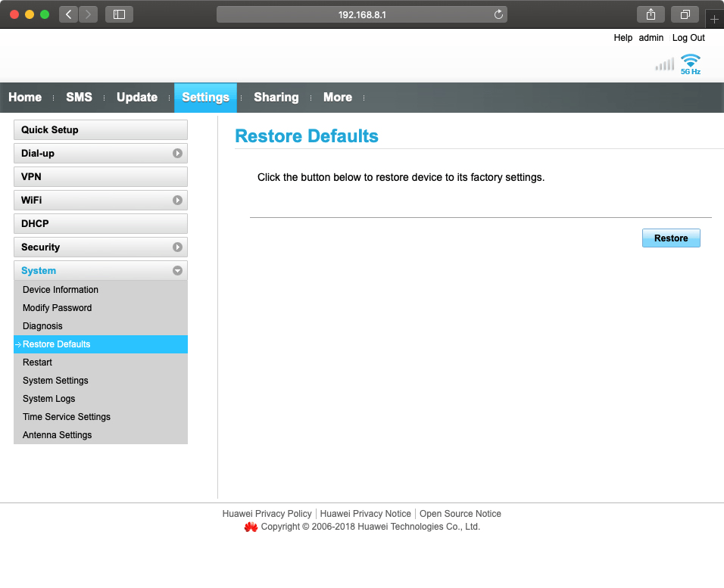Switch to the SMS tab
Screen dimensions: 724x588
[79, 97]
